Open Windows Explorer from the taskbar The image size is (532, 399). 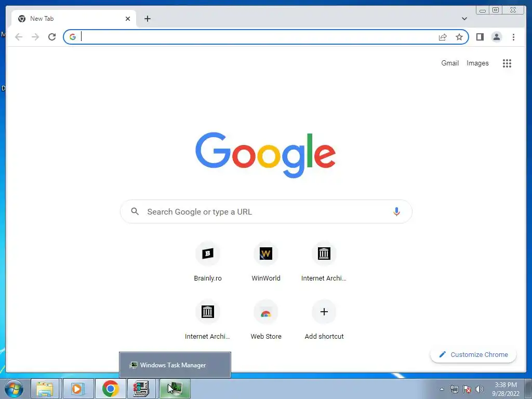point(45,389)
